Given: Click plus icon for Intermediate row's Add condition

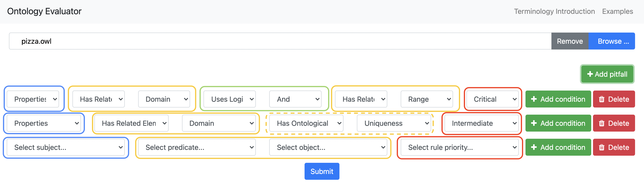Looking at the screenshot, I should (534, 123).
